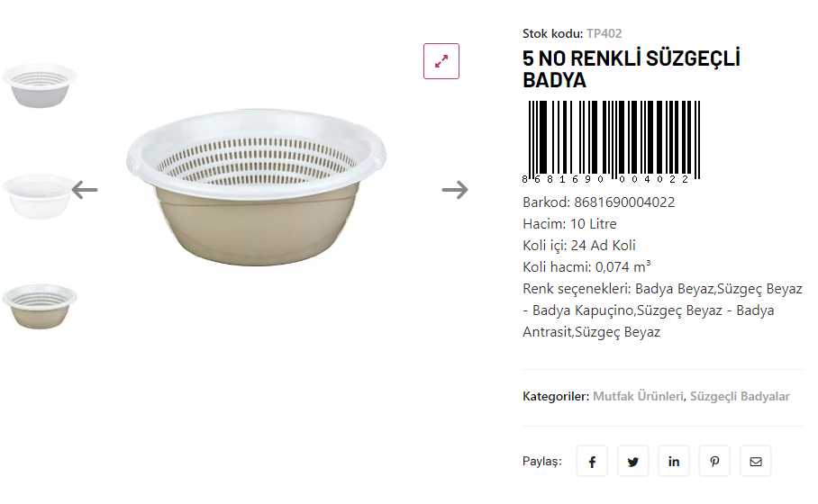Viewport: 818px width, 504px height.
Task: Advance to the next product image
Action: pos(455,190)
